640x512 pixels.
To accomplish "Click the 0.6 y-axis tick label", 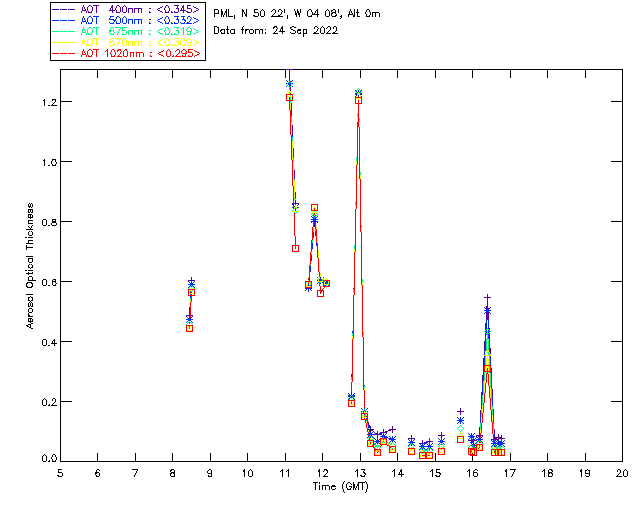I will pyautogui.click(x=49, y=282).
